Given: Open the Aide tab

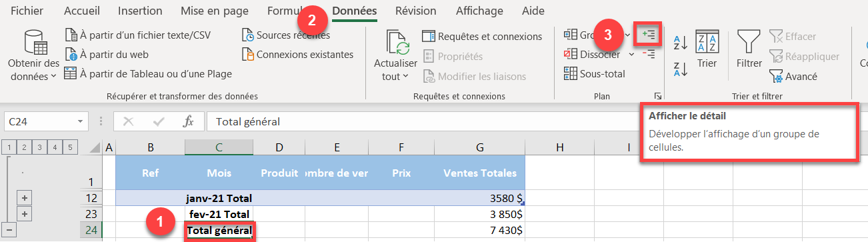Looking at the screenshot, I should pos(533,11).
